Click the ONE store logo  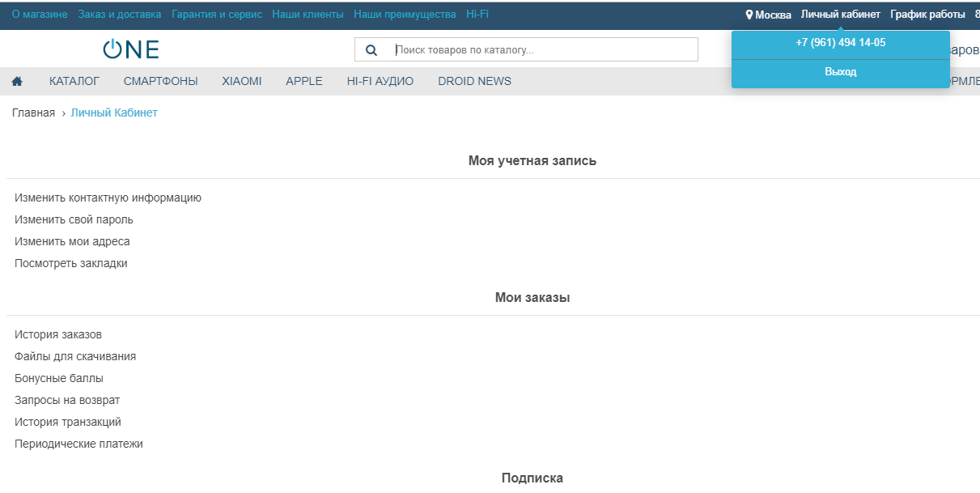coord(131,49)
